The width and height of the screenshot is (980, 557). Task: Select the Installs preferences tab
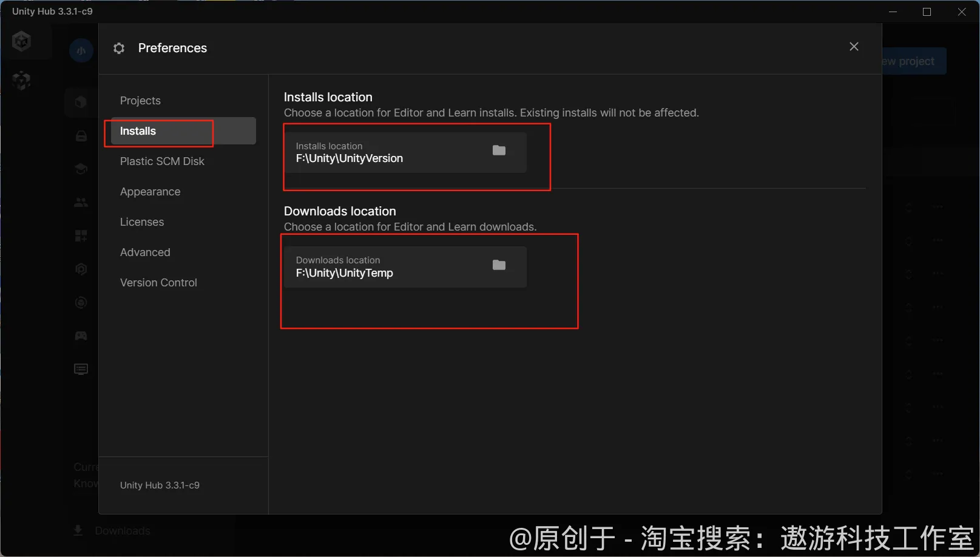click(x=138, y=131)
